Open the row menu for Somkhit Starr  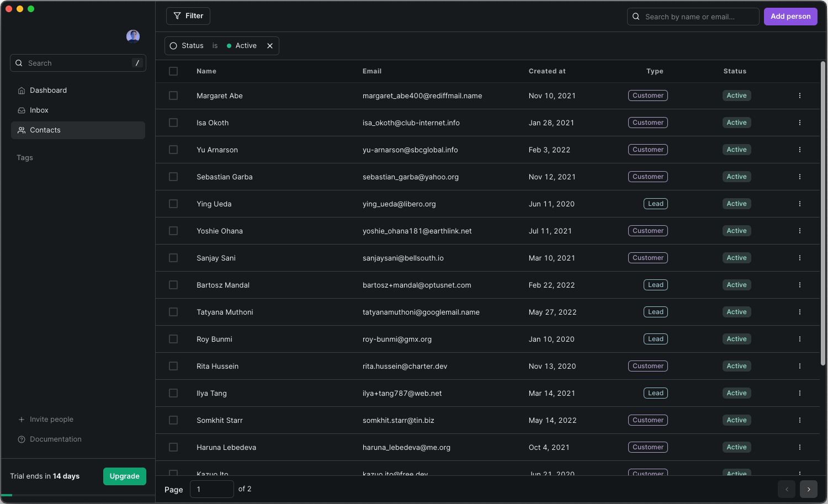click(x=799, y=421)
